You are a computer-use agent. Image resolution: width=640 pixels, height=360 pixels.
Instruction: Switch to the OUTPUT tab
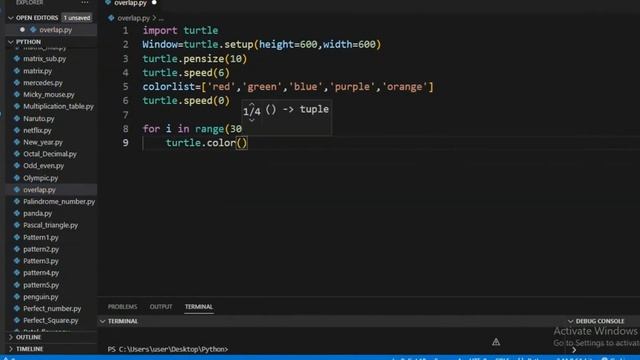click(161, 307)
